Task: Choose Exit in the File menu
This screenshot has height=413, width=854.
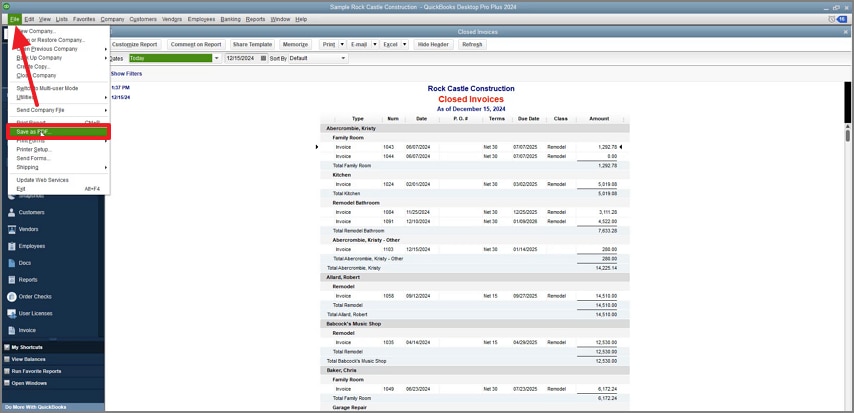Action: [x=59, y=189]
